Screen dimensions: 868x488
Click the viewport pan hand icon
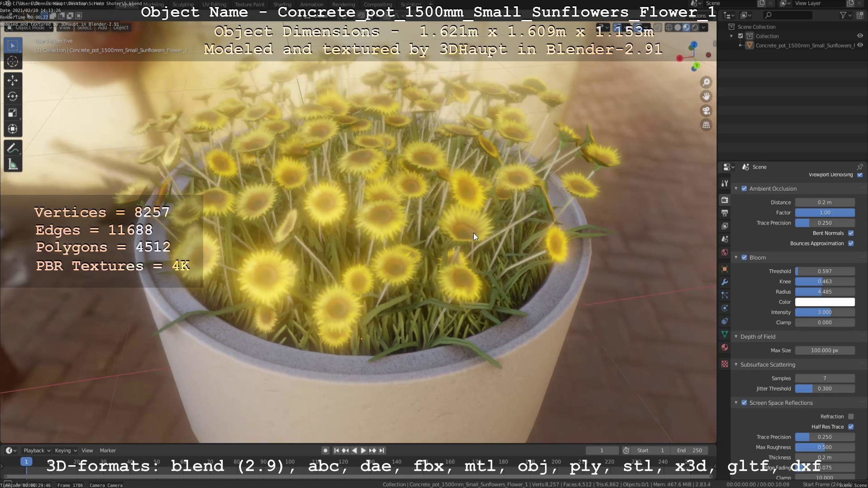pos(706,97)
